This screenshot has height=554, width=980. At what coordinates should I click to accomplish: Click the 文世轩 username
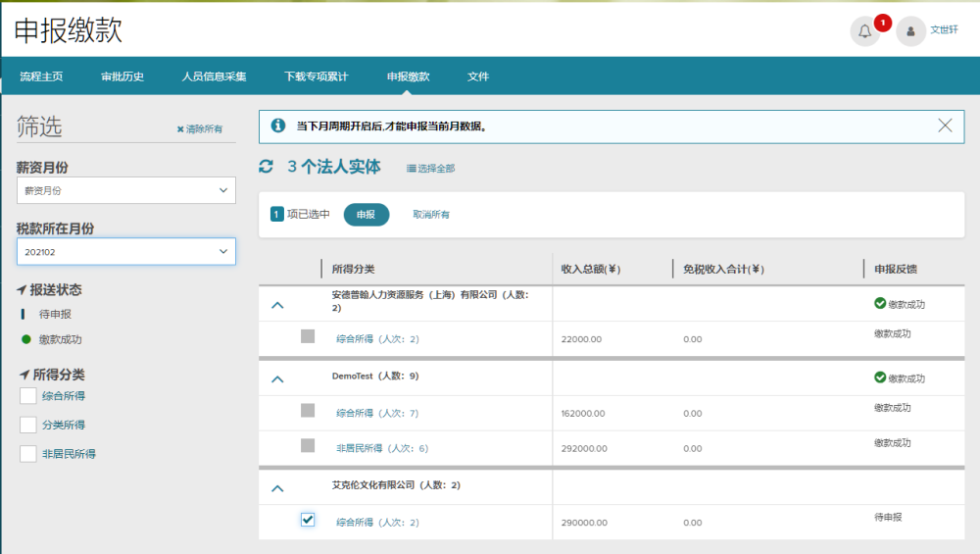pos(944,29)
